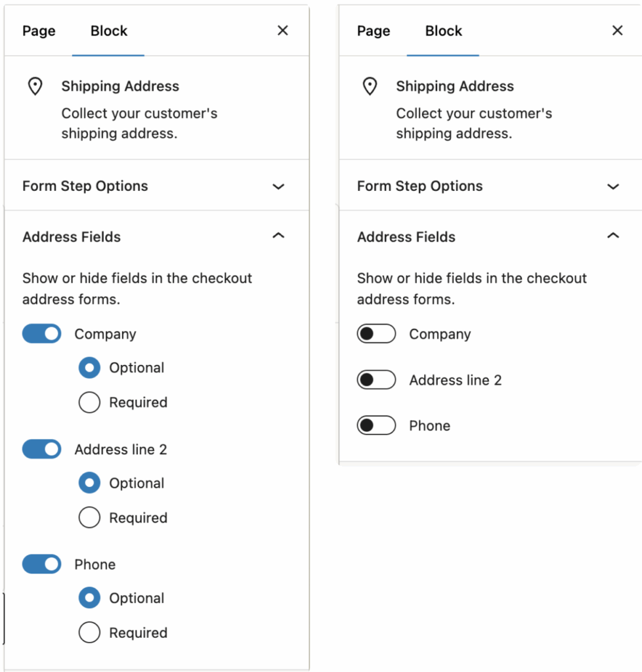Screen dimensions: 642x672
Task: Turn on the disabled Phone toggle
Action: pos(376,426)
